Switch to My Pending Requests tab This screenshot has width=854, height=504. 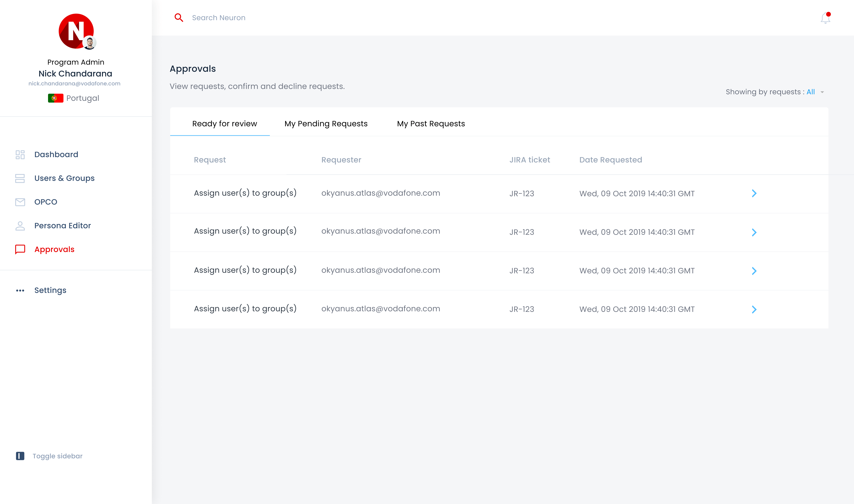pyautogui.click(x=326, y=124)
